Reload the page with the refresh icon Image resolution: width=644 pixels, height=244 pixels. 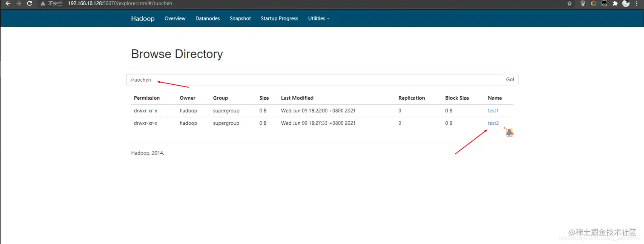pyautogui.click(x=29, y=3)
